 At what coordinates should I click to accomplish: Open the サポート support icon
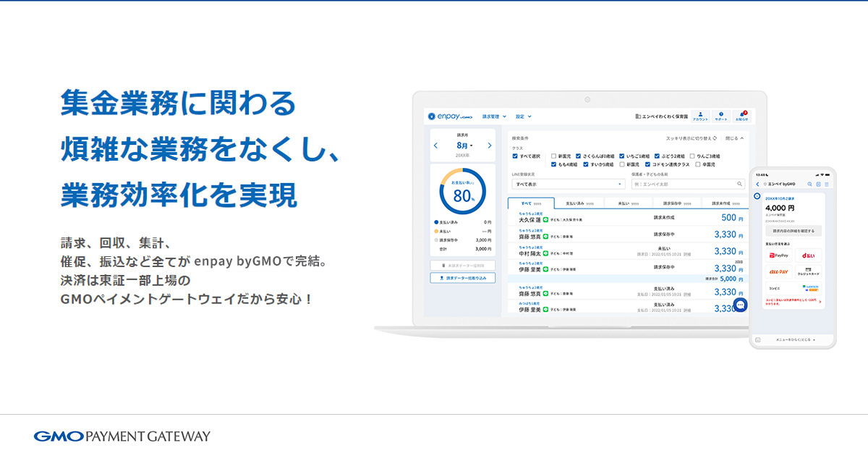tap(720, 116)
